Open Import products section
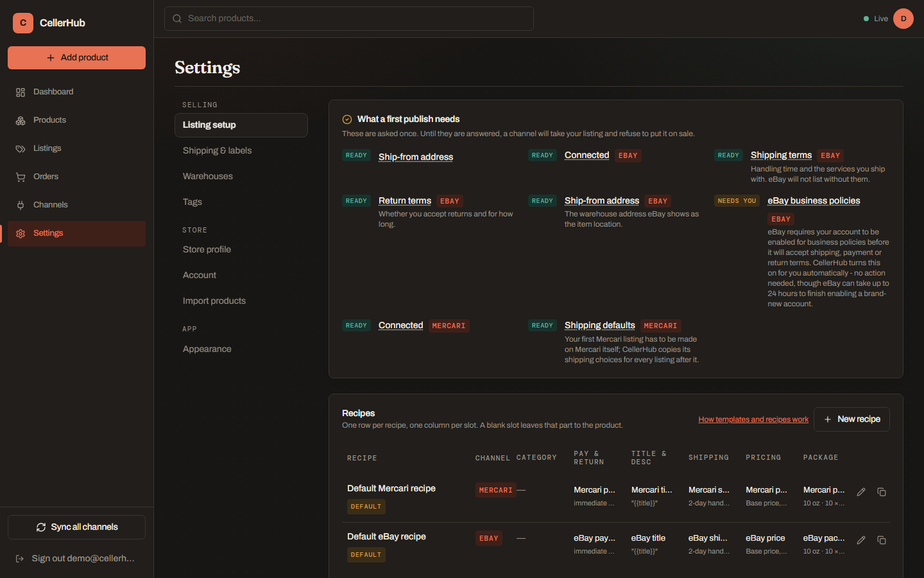This screenshot has height=578, width=924. pos(241,301)
